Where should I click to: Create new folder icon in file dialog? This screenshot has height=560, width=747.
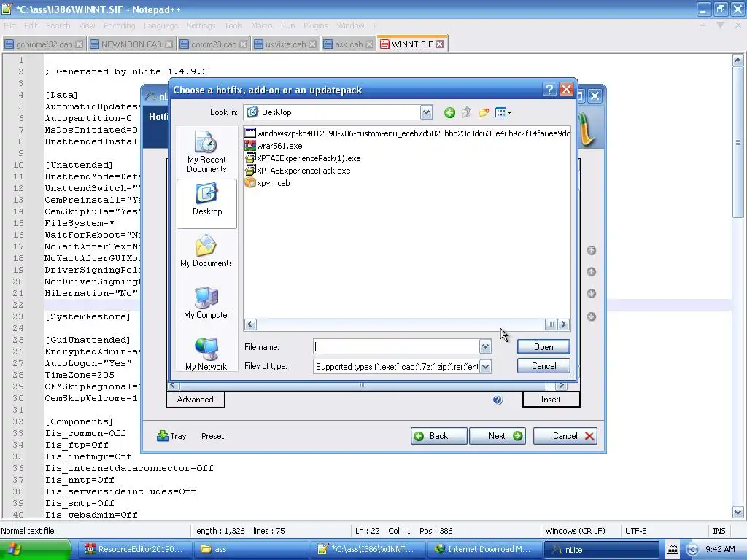click(x=484, y=113)
